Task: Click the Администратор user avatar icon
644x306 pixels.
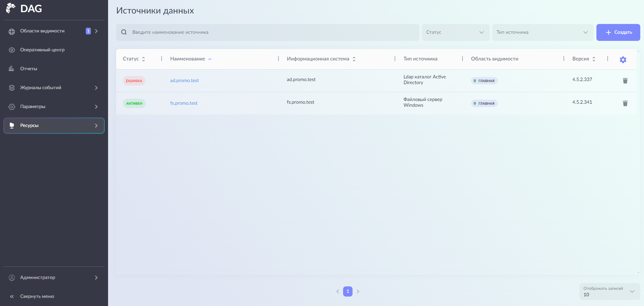Action: (x=12, y=278)
